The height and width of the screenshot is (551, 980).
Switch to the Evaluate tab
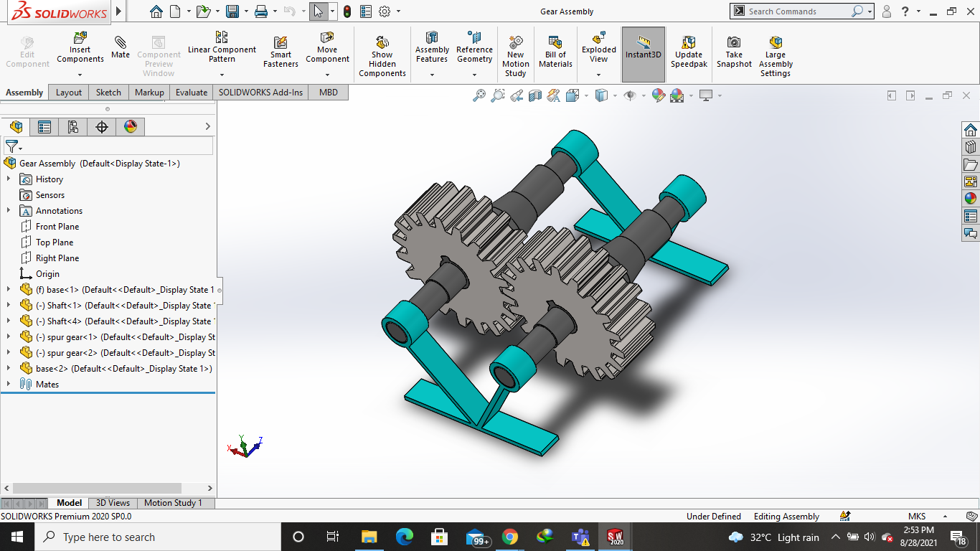click(192, 93)
